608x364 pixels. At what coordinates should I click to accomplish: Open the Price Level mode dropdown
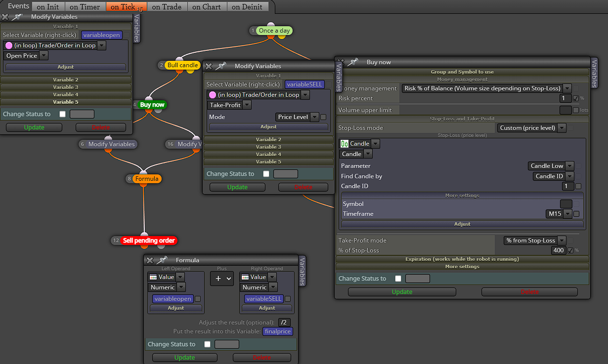(298, 117)
